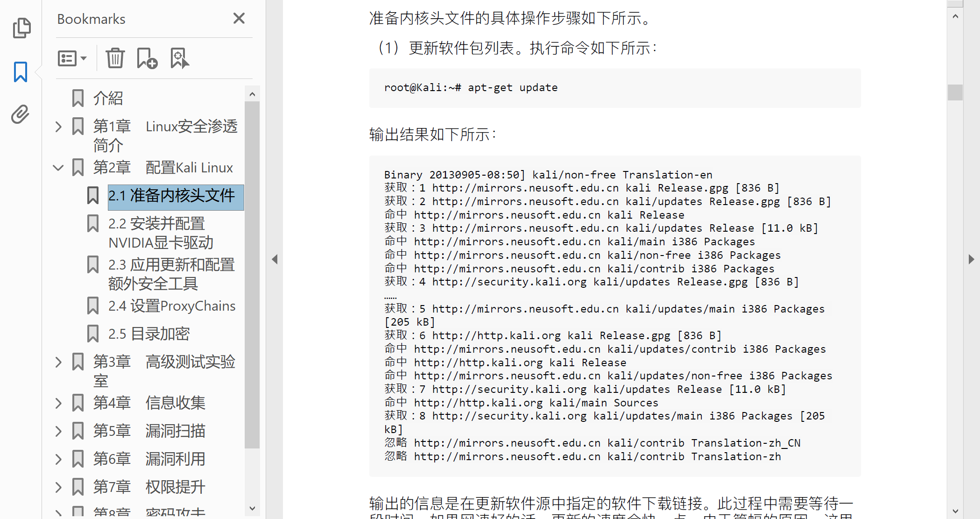Click the Bookmarks panel icon in sidebar
The height and width of the screenshot is (519, 980).
[21, 72]
